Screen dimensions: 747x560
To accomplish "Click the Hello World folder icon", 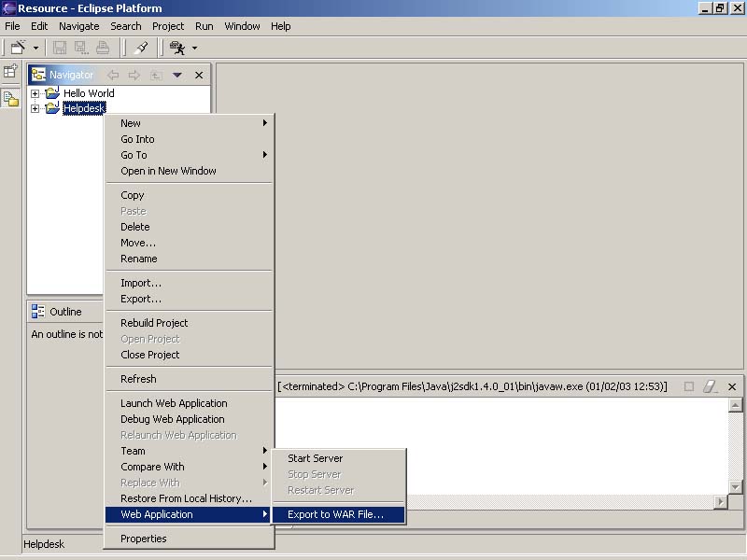I will pos(52,92).
